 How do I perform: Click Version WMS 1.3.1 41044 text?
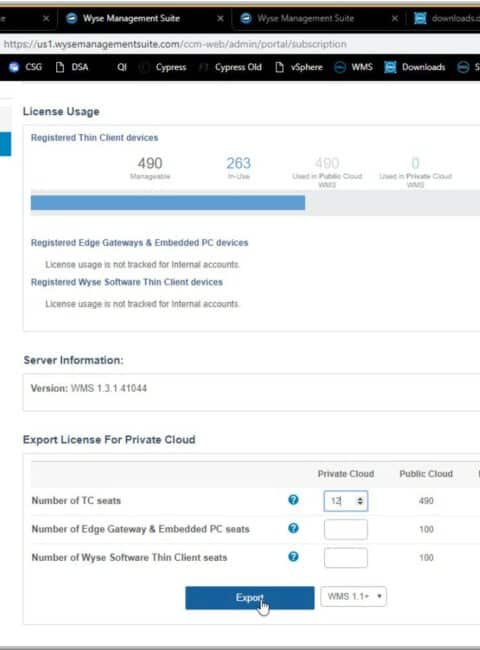tap(89, 388)
